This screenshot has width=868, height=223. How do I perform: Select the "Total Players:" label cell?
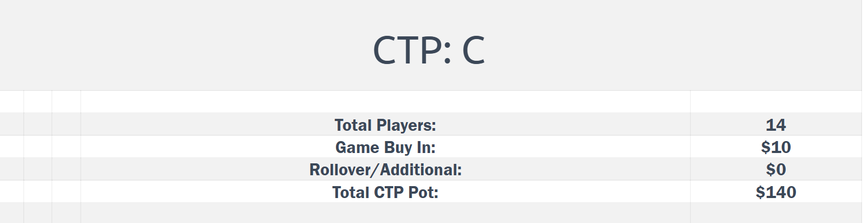[x=385, y=125]
